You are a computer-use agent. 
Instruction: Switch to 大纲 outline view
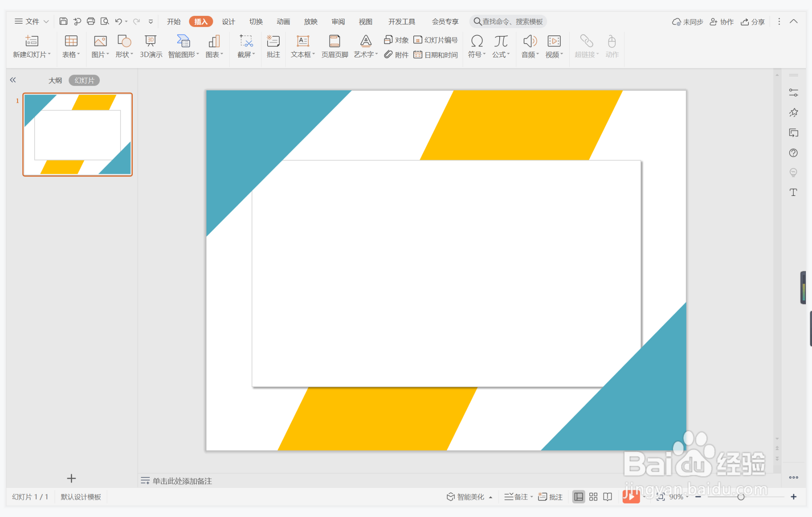(x=55, y=80)
